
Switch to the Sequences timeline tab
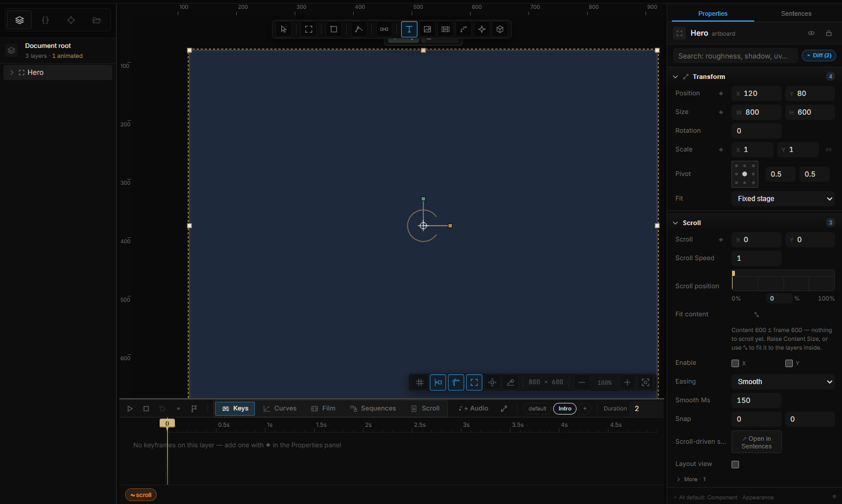pos(373,409)
